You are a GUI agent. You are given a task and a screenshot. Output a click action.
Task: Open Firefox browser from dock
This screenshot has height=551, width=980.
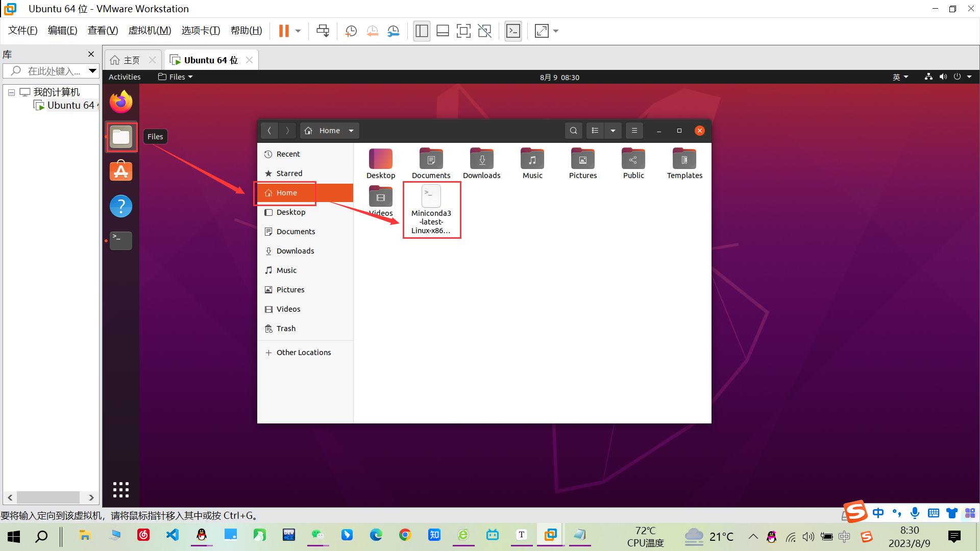coord(121,102)
